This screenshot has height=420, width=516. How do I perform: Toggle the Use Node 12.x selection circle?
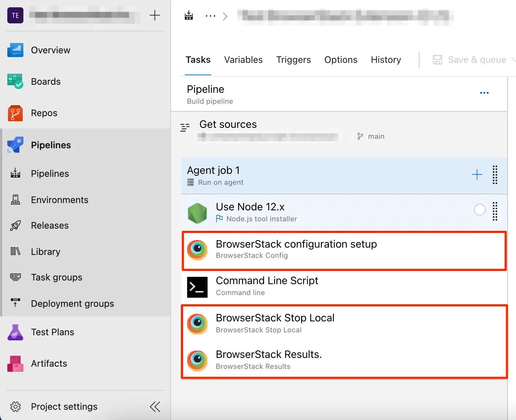click(x=479, y=210)
